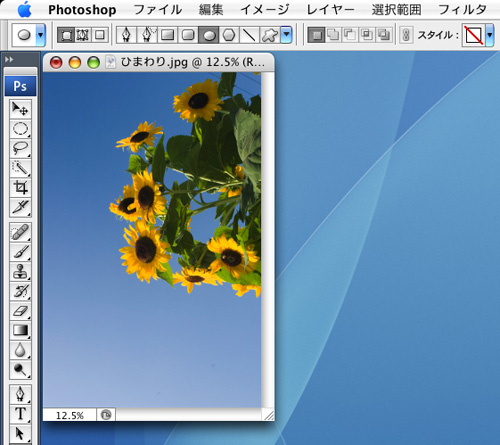Select Create New Shape Layer option
This screenshot has width=500, height=445.
pos(316,35)
